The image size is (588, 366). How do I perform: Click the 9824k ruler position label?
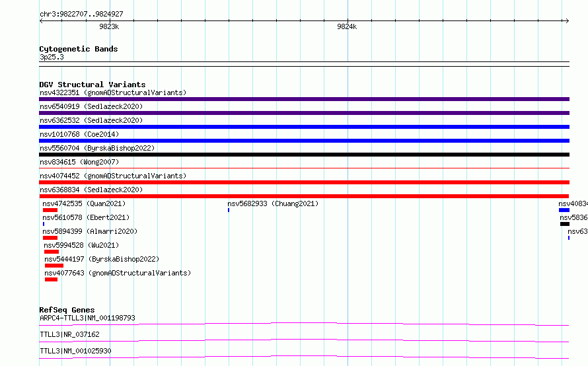coord(347,26)
